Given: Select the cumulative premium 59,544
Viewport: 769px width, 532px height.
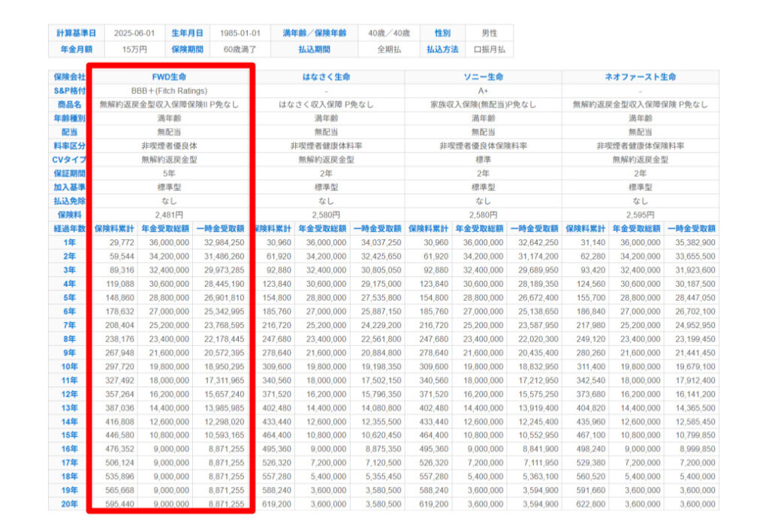Looking at the screenshot, I should (x=122, y=256).
